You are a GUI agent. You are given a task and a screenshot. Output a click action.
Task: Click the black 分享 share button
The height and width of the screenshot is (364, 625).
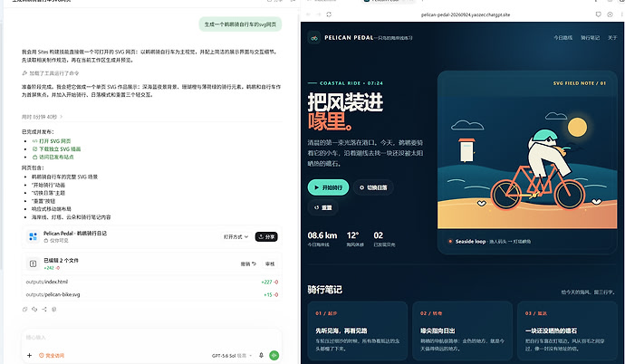pyautogui.click(x=266, y=236)
